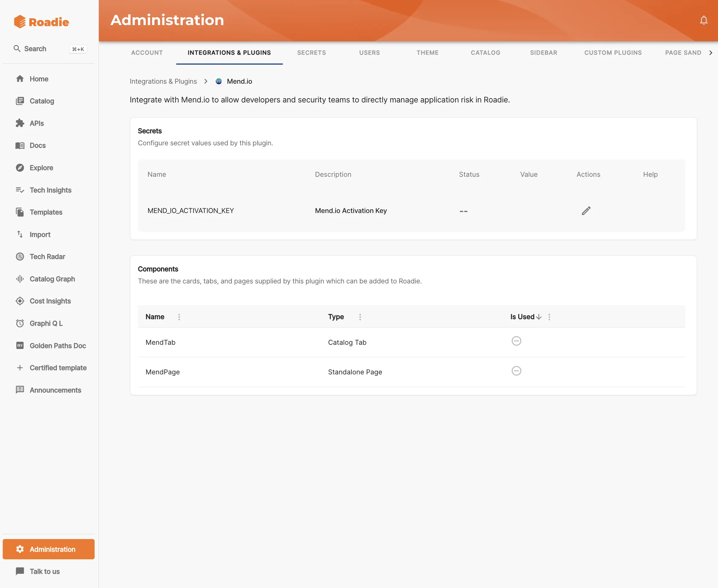Open the Type column options menu
Image resolution: width=718 pixels, height=588 pixels.
[x=360, y=317]
